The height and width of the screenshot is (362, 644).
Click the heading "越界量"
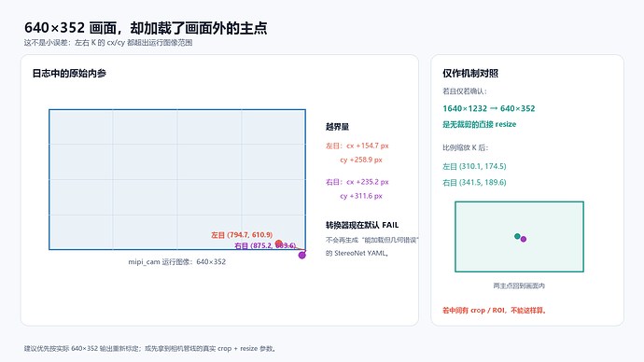(337, 127)
